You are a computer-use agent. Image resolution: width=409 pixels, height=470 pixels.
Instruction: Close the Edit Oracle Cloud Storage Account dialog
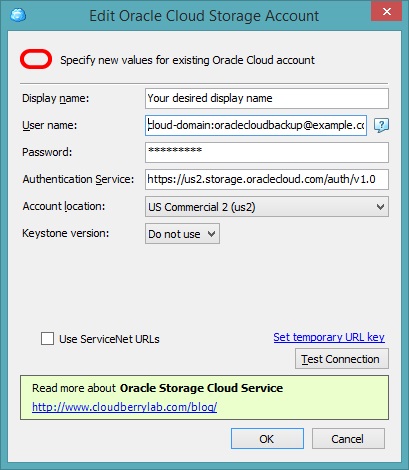pos(387,12)
